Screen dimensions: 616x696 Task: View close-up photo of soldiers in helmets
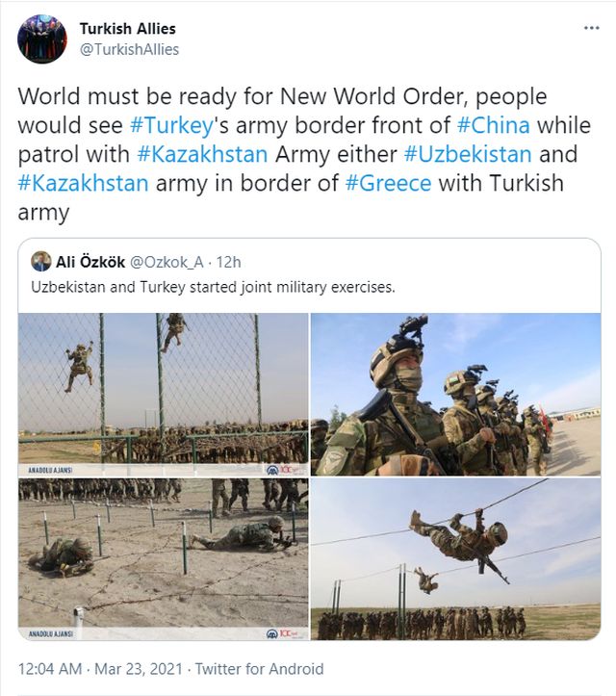tap(455, 394)
